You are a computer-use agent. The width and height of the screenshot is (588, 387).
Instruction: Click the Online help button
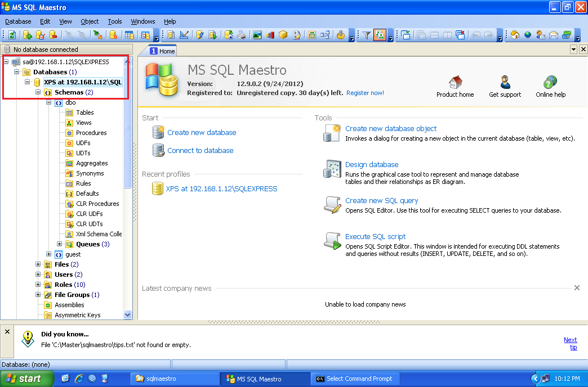(550, 87)
